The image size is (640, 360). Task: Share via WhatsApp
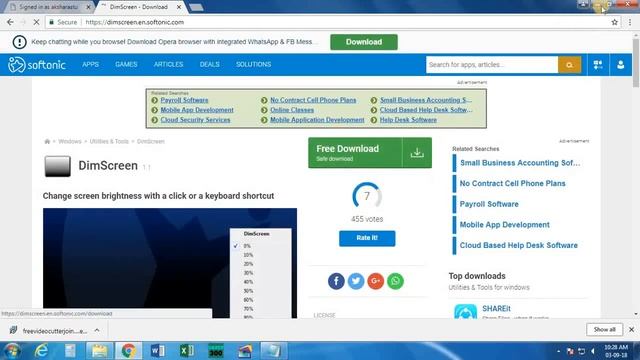click(395, 281)
